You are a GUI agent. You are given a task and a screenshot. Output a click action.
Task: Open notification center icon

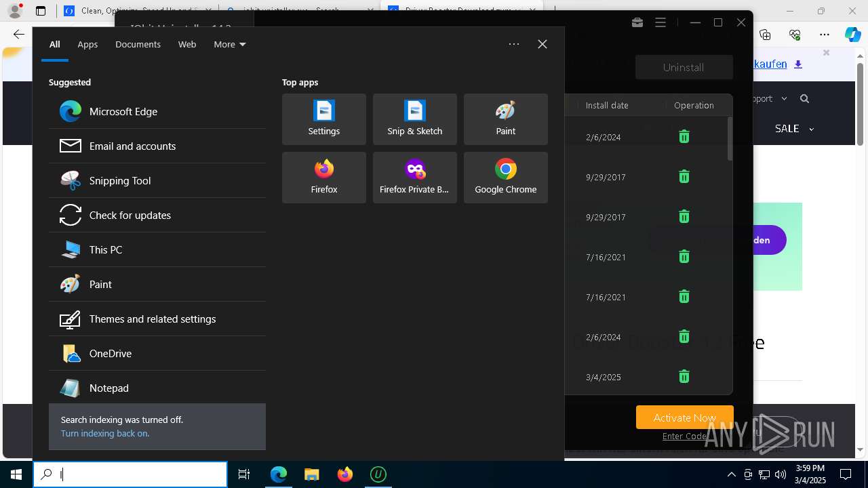[x=846, y=474]
